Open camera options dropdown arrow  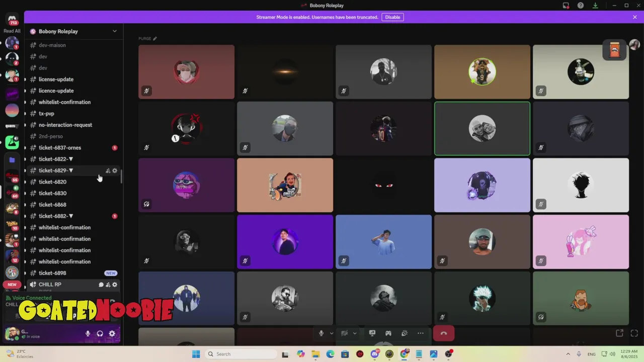pyautogui.click(x=355, y=333)
